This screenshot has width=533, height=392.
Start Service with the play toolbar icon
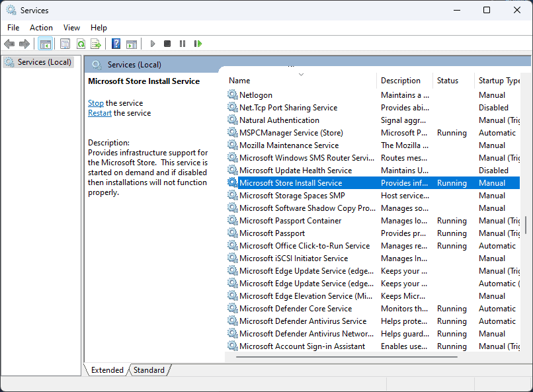(x=153, y=44)
